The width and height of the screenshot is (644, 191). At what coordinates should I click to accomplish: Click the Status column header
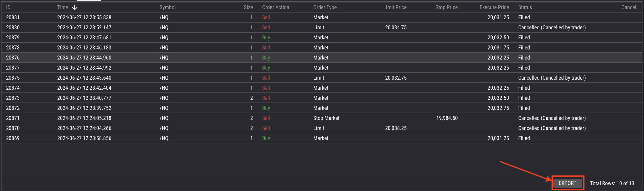click(525, 7)
